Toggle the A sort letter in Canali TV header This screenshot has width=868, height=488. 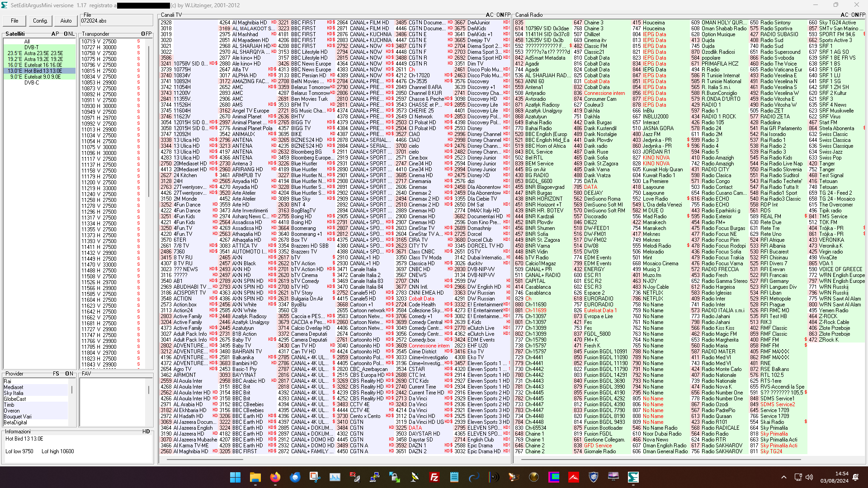[x=488, y=15]
